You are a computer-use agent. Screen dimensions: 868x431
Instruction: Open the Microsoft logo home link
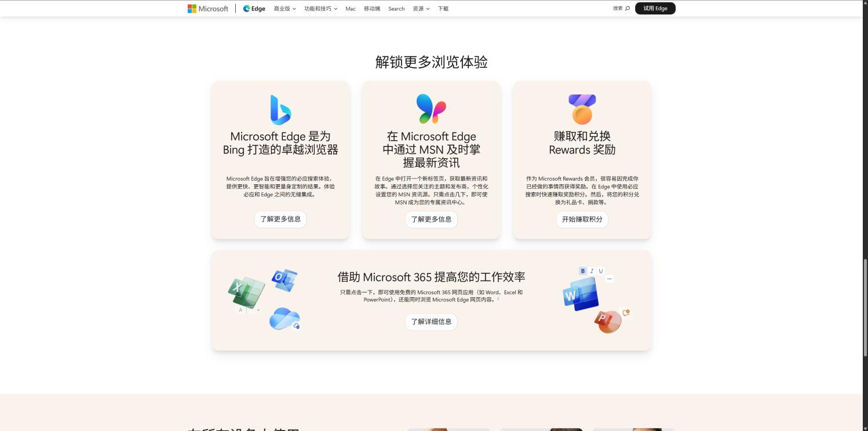click(208, 9)
